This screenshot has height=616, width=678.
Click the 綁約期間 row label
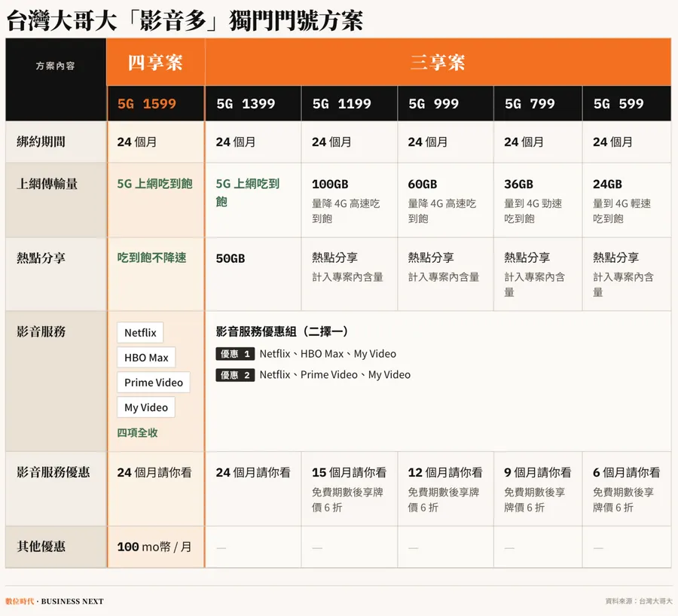41,142
